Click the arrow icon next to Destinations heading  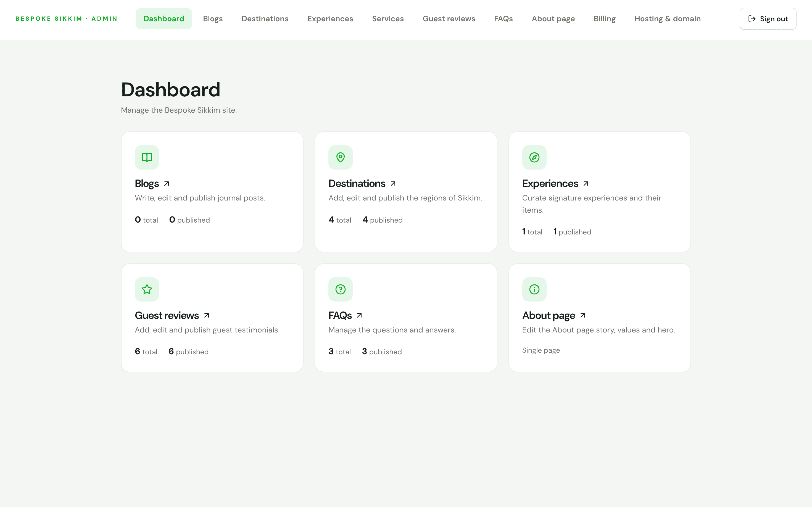(x=393, y=184)
